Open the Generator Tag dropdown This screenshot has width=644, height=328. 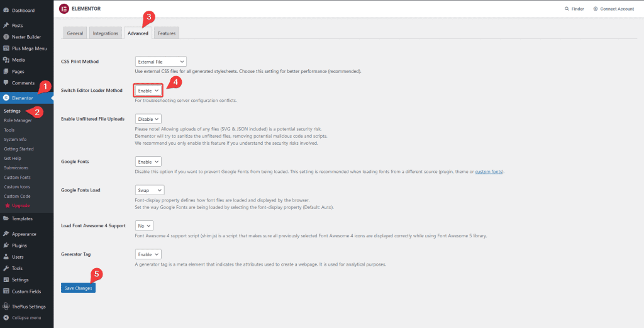point(148,254)
